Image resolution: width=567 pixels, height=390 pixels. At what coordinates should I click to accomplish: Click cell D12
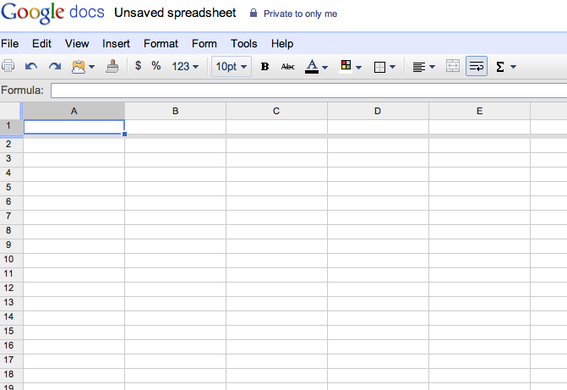pyautogui.click(x=378, y=289)
